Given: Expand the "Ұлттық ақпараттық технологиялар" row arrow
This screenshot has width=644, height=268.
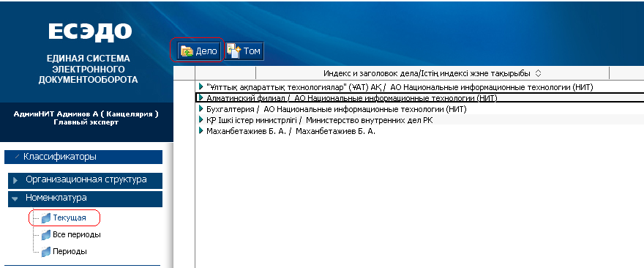Looking at the screenshot, I should click(201, 86).
